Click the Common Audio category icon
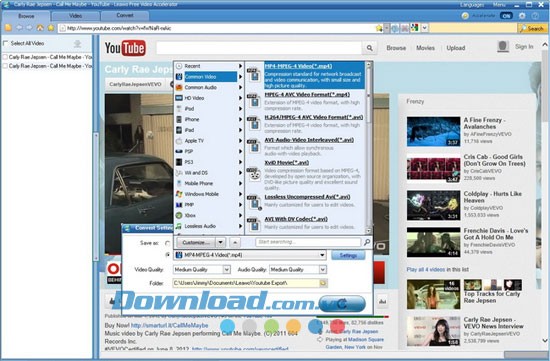This screenshot has height=361, width=550. click(x=179, y=87)
